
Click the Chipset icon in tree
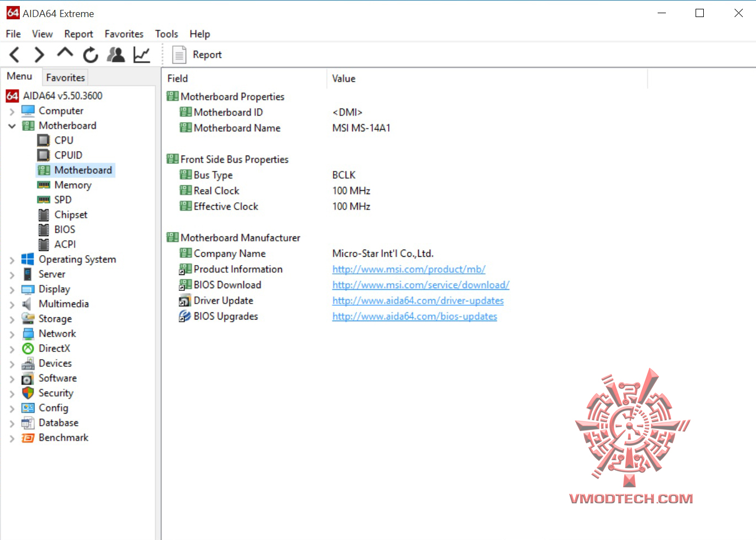(43, 214)
